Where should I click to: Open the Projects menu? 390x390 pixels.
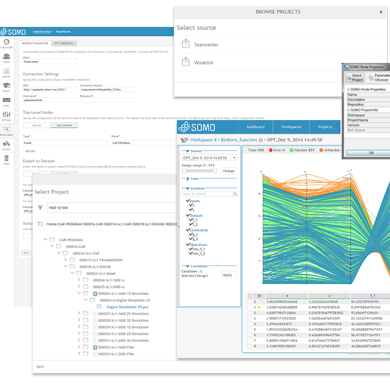(x=325, y=127)
